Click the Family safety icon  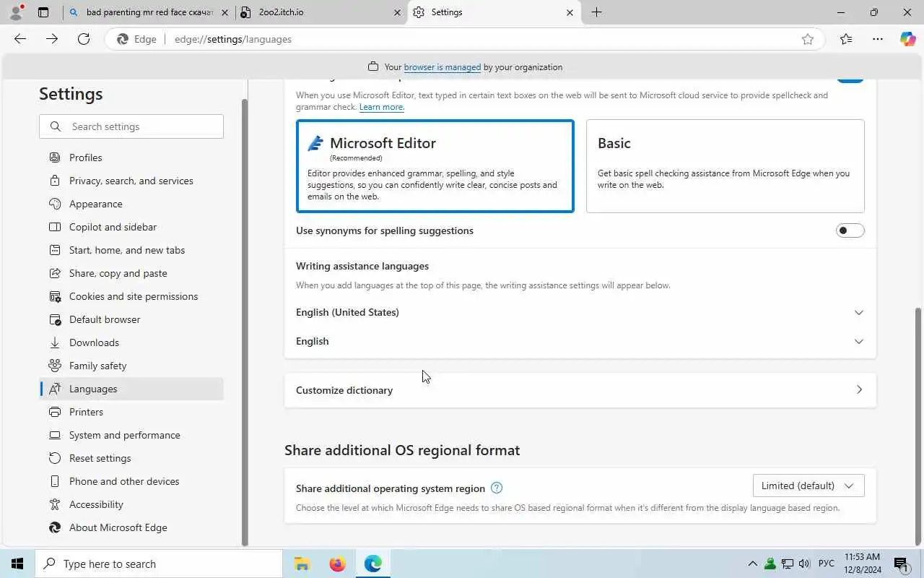(55, 366)
